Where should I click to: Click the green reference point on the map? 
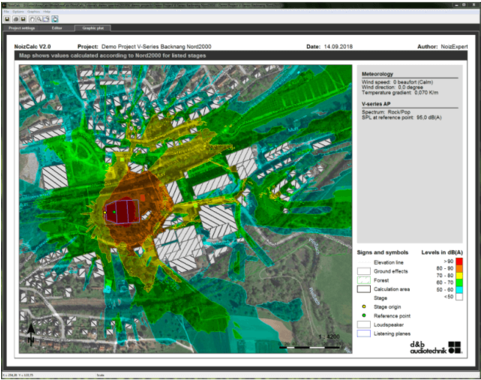(114, 212)
